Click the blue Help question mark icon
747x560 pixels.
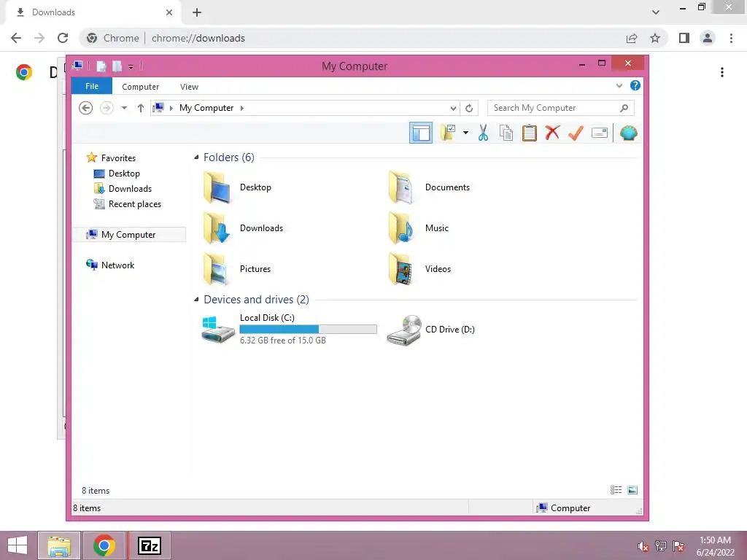[x=635, y=86]
